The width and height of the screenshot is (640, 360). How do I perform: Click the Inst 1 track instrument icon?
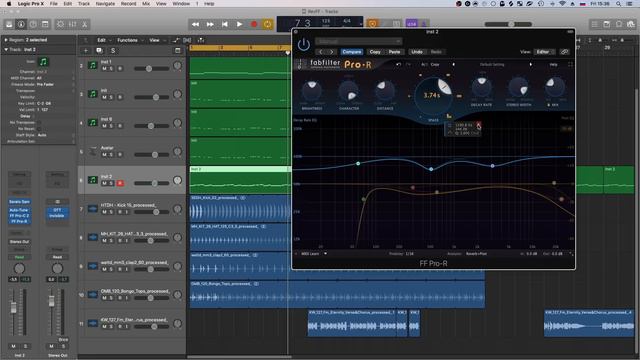coord(93,65)
